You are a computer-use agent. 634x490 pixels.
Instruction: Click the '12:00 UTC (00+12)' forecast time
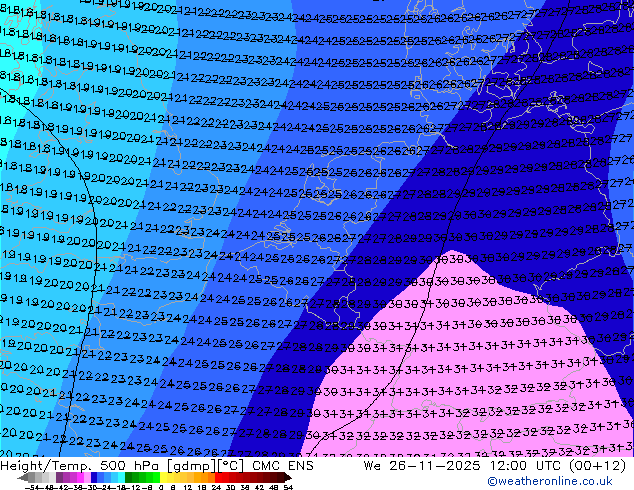[x=558, y=466]
